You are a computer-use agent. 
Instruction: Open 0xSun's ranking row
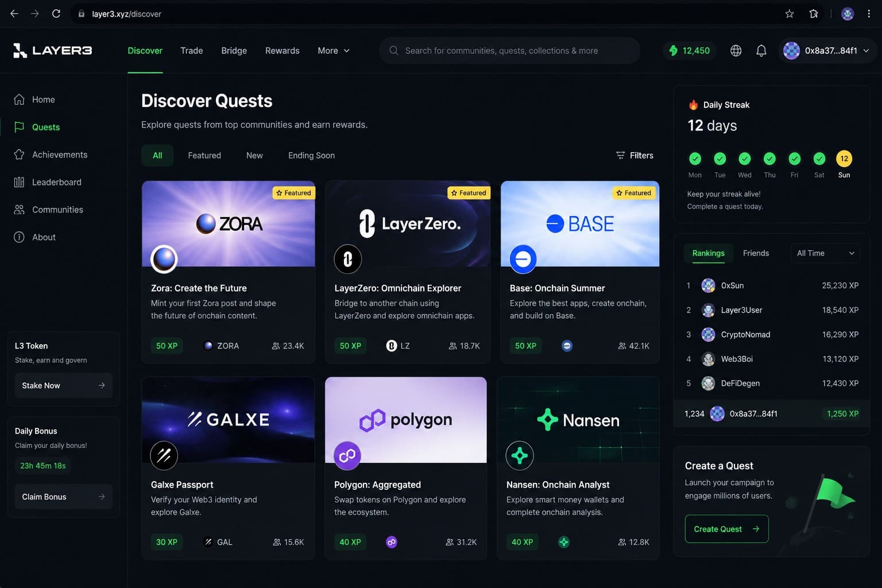[x=771, y=285]
